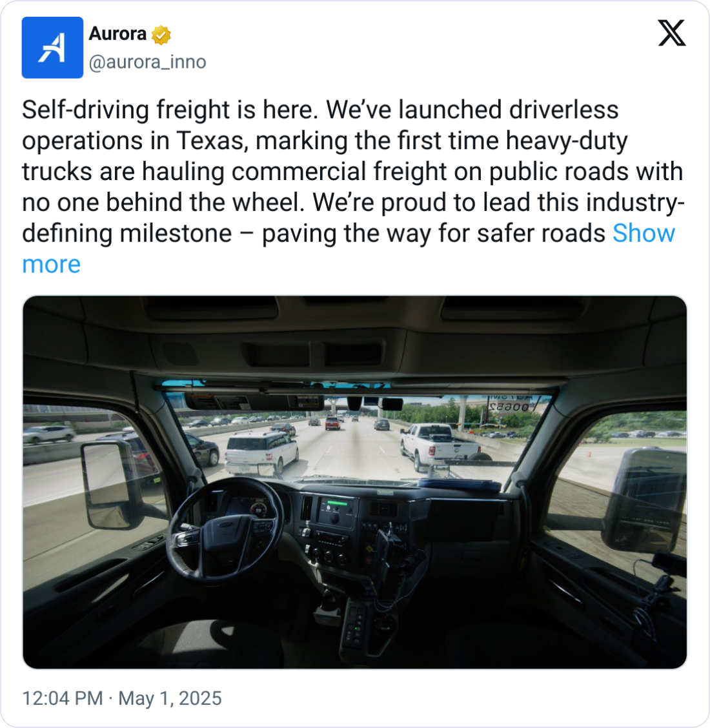The width and height of the screenshot is (710, 728).
Task: Click the tweet text about self-driving freight
Action: click(x=353, y=187)
